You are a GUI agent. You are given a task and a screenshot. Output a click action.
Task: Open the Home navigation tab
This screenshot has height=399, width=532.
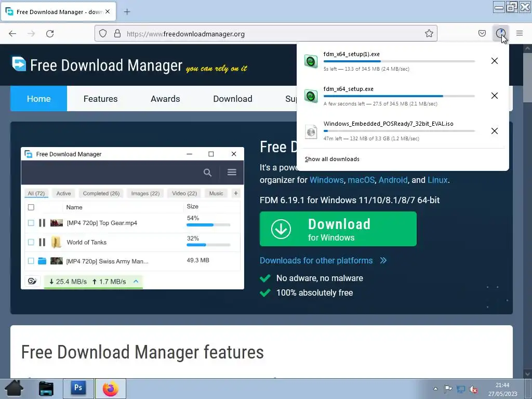38,98
